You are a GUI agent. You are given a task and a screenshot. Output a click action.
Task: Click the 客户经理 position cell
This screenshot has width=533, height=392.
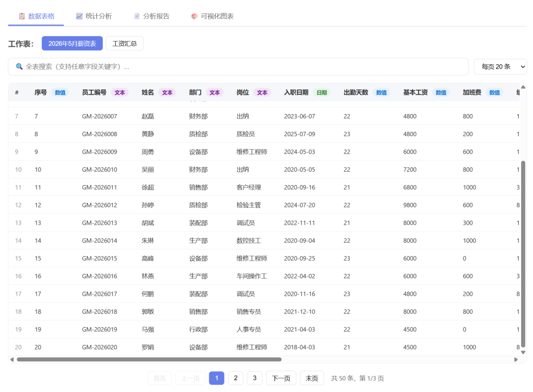[249, 187]
